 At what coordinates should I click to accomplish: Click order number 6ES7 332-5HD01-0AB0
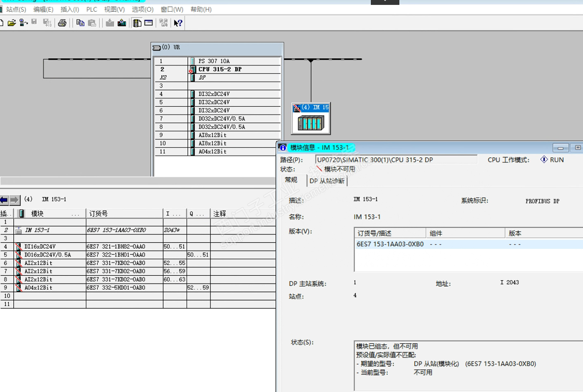[x=116, y=288]
